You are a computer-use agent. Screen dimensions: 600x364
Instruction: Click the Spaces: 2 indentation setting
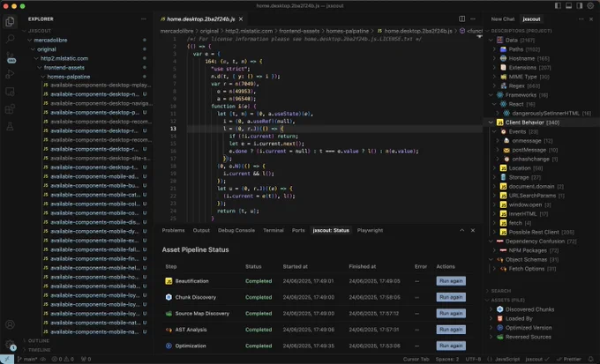tap(447, 359)
